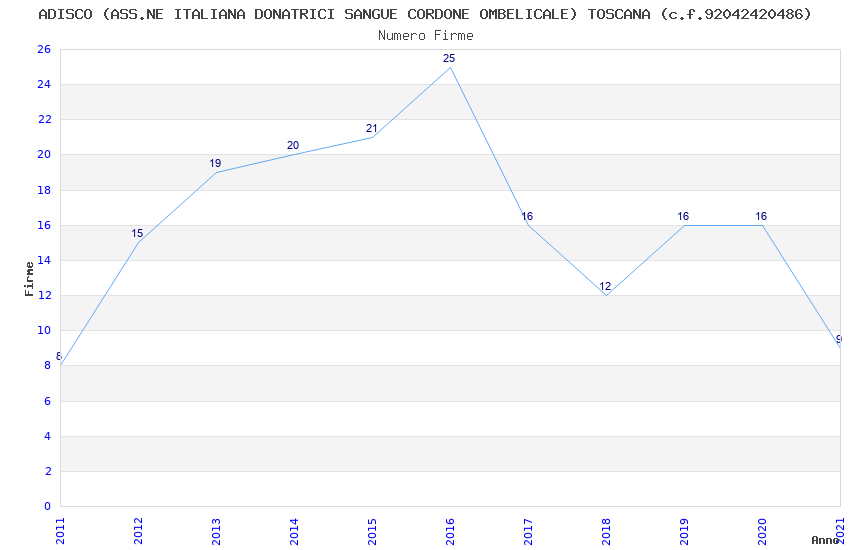850x550 pixels.
Task: Click y-axis value 16
Action: pos(44,225)
